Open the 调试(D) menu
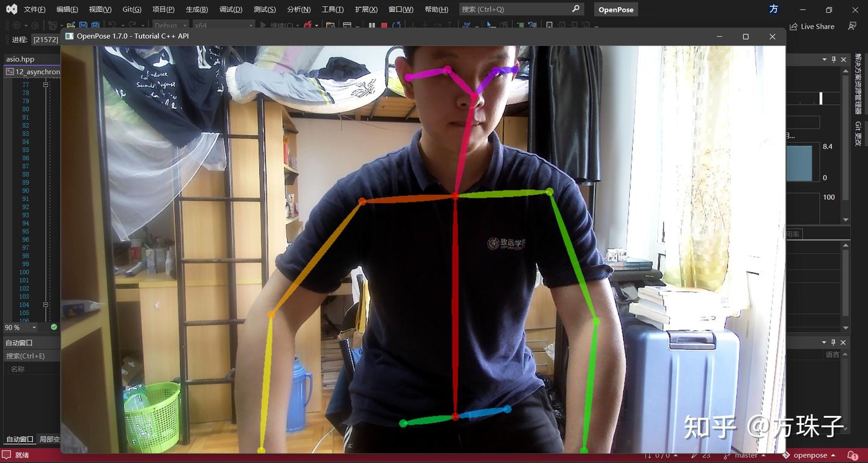Screen dimensions: 868x463 pos(231,10)
